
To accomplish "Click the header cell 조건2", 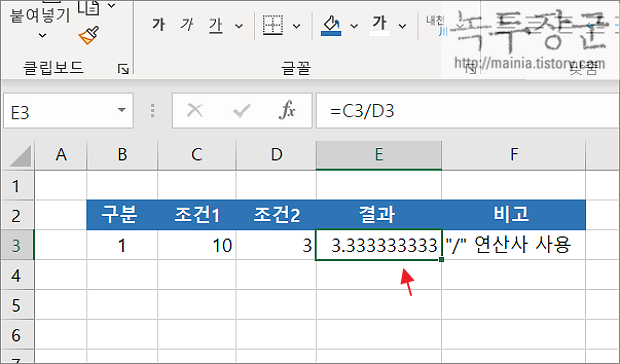I will 276,215.
